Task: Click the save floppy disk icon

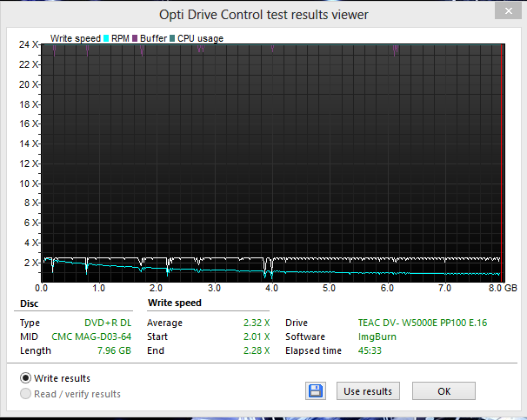Action: tap(316, 390)
